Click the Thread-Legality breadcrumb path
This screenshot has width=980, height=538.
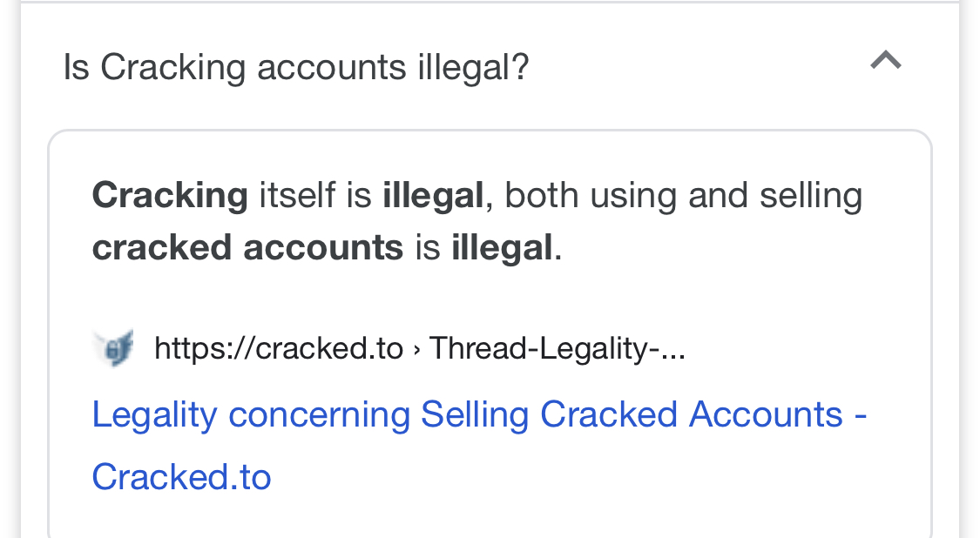click(558, 348)
